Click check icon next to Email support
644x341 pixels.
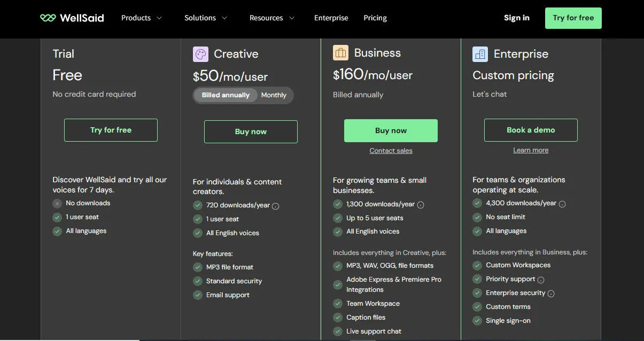pos(198,295)
